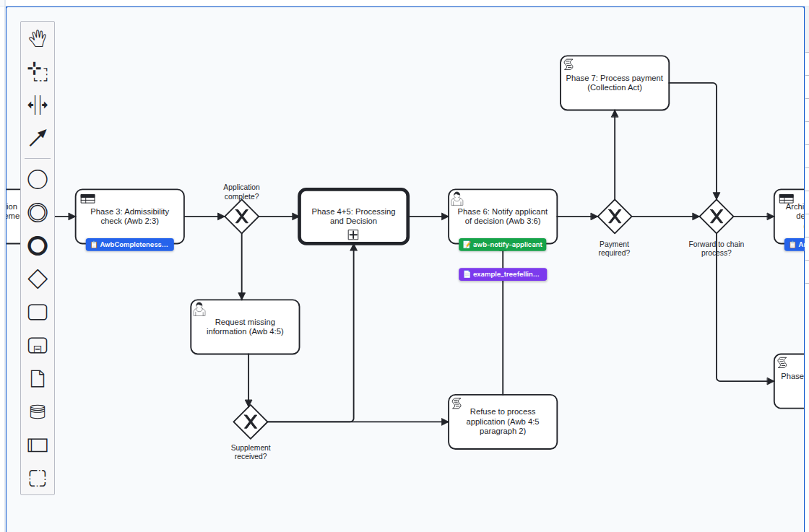Select the Hand tool in the palette
The height and width of the screenshot is (532, 809).
[38, 38]
